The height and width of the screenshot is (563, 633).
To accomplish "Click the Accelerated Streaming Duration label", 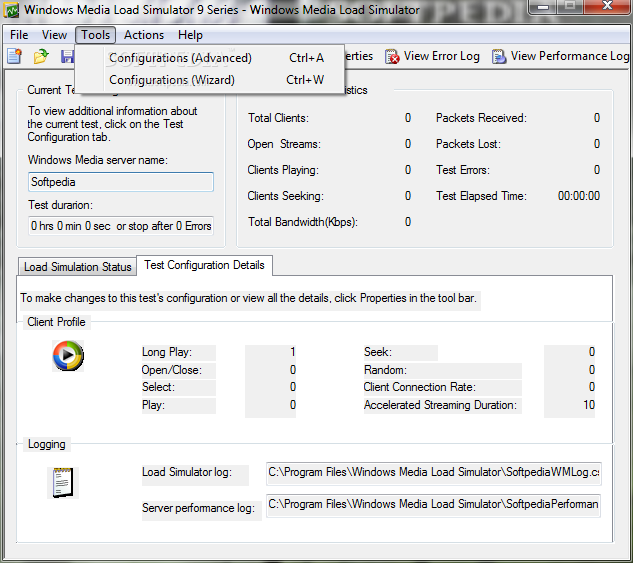I will (440, 405).
